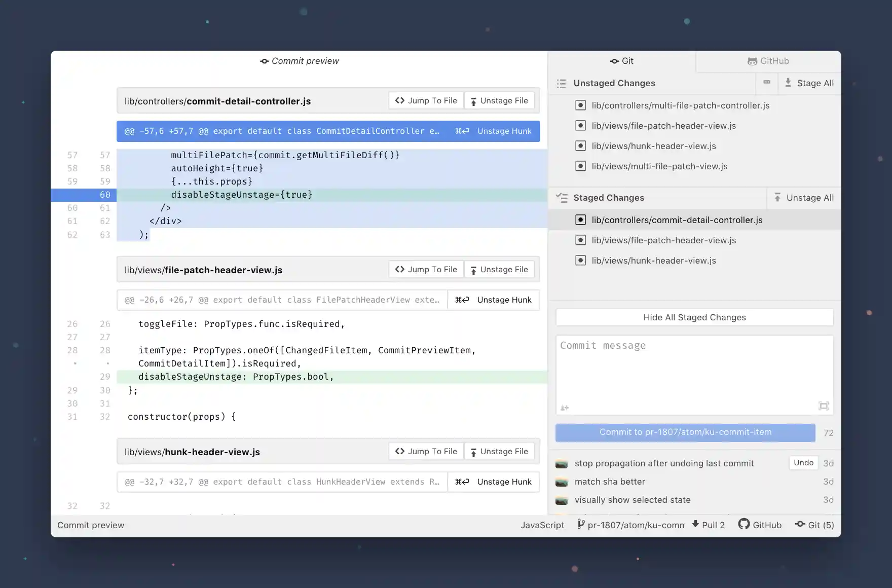892x588 pixels.
Task: Select added line disableStageUnstage: PropTypes.bool,
Action: [332, 377]
